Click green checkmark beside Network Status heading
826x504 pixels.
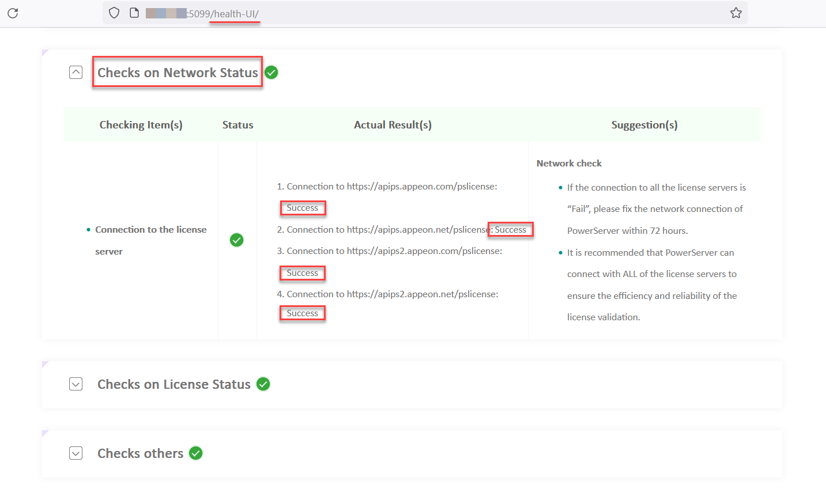271,73
